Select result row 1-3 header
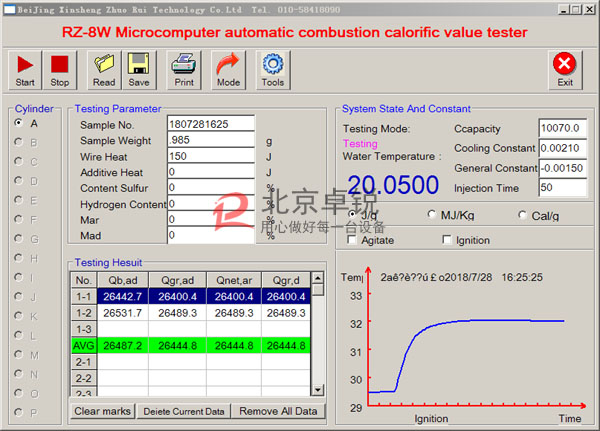 point(84,329)
